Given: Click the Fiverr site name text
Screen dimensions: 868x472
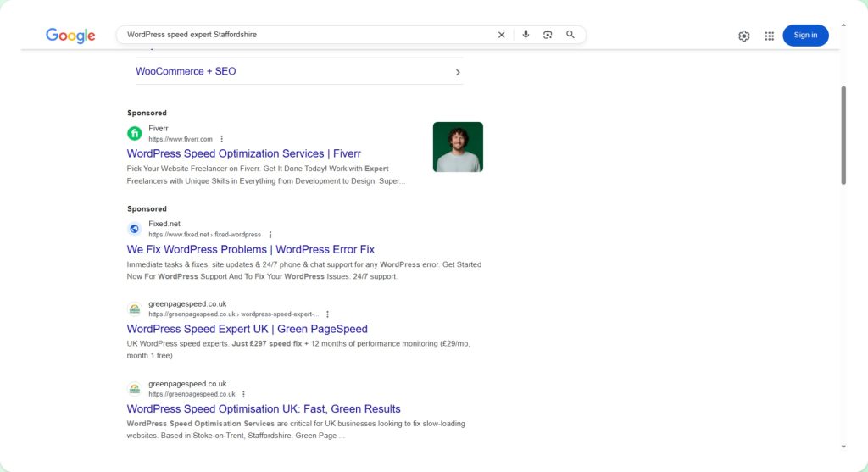Looking at the screenshot, I should click(x=159, y=128).
